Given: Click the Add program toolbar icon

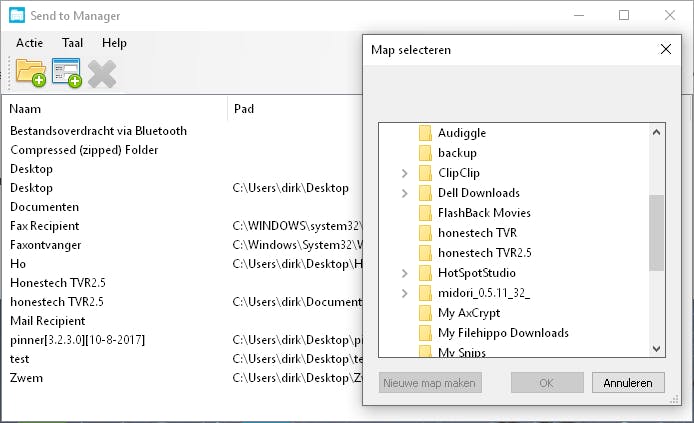Looking at the screenshot, I should [x=67, y=73].
